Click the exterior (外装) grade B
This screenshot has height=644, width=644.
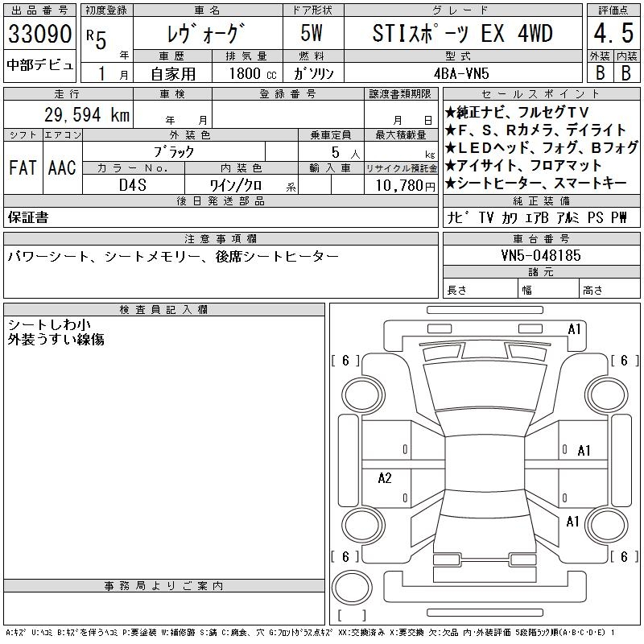coord(601,72)
